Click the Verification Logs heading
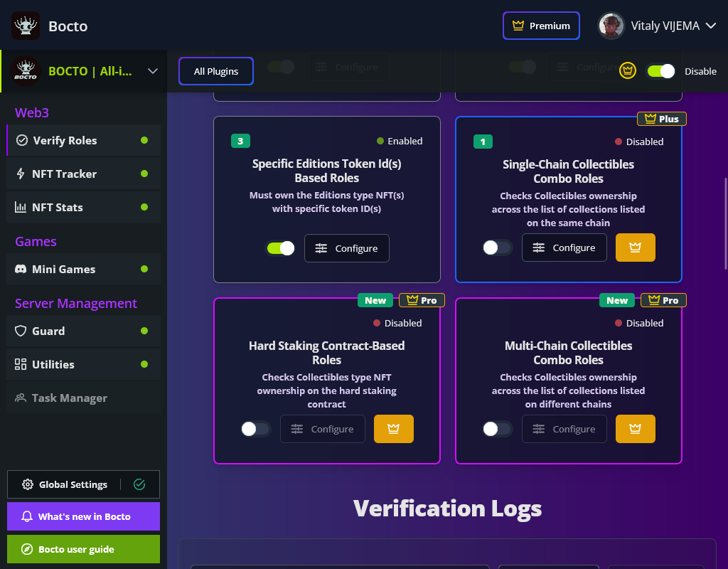The image size is (728, 569). click(448, 508)
